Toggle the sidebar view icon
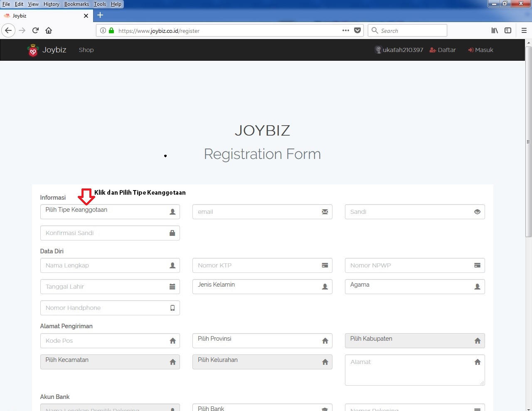Viewport: 532px width, 411px height. click(508, 30)
